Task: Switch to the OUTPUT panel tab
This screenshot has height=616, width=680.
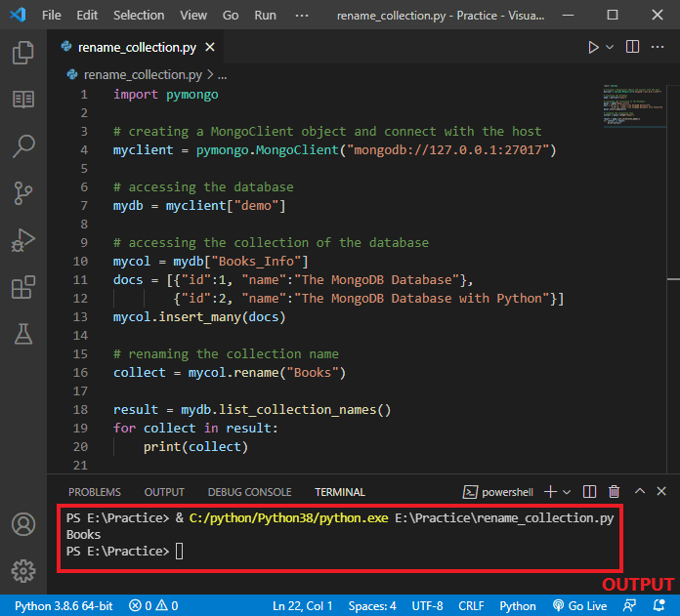Action: (x=164, y=492)
